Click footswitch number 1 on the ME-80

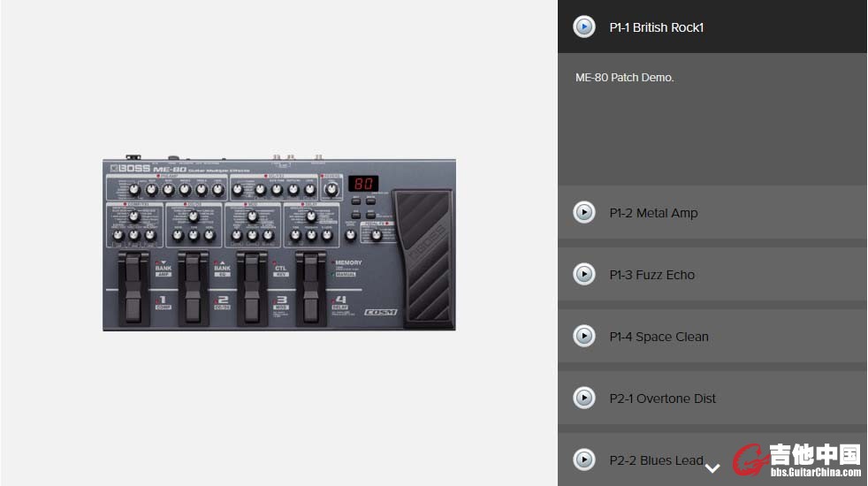tap(134, 287)
